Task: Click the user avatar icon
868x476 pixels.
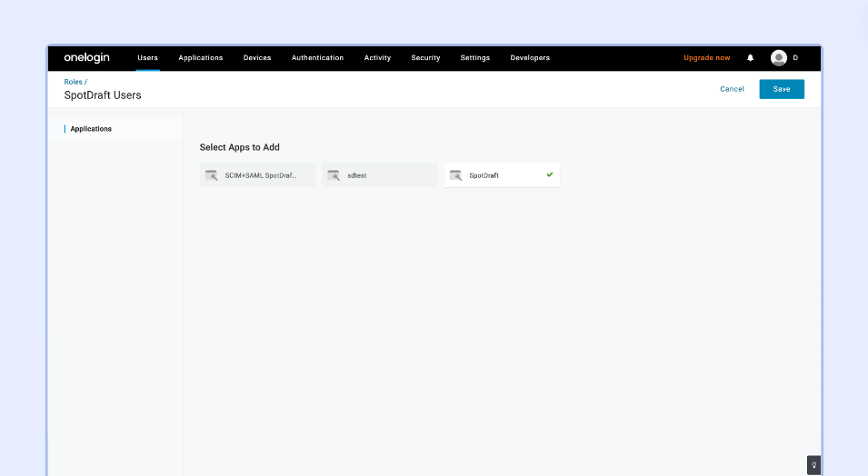Action: coord(778,57)
